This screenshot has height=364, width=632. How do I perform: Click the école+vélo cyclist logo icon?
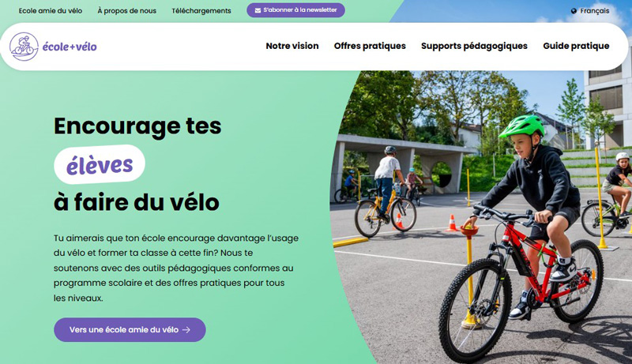click(24, 47)
